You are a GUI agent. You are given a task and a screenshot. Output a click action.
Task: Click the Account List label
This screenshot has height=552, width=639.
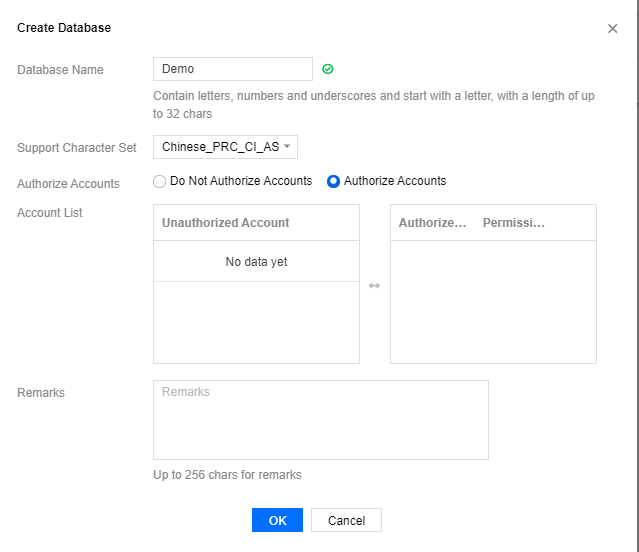(50, 213)
